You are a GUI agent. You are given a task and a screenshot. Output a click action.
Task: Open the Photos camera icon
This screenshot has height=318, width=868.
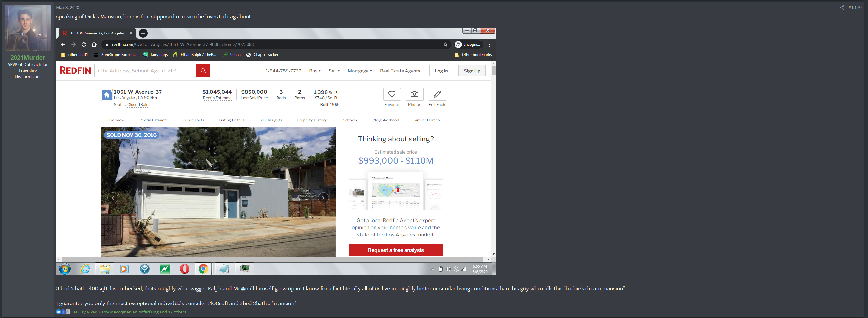[414, 94]
